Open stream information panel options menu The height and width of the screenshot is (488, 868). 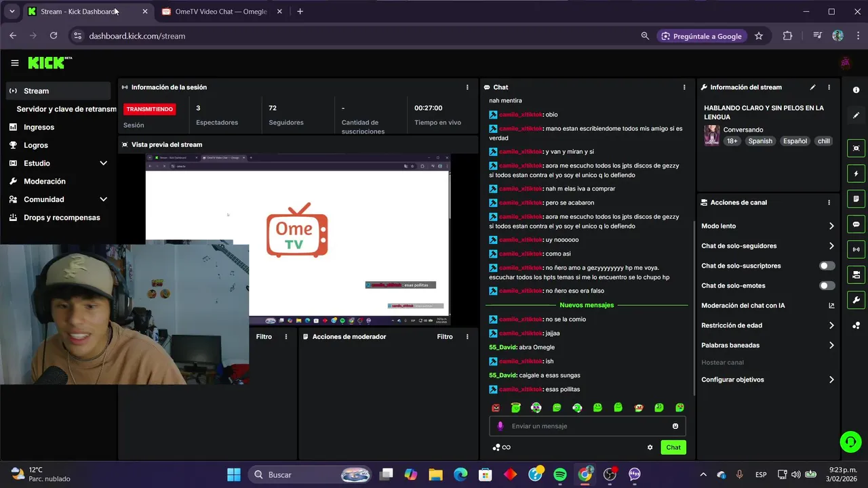829,87
